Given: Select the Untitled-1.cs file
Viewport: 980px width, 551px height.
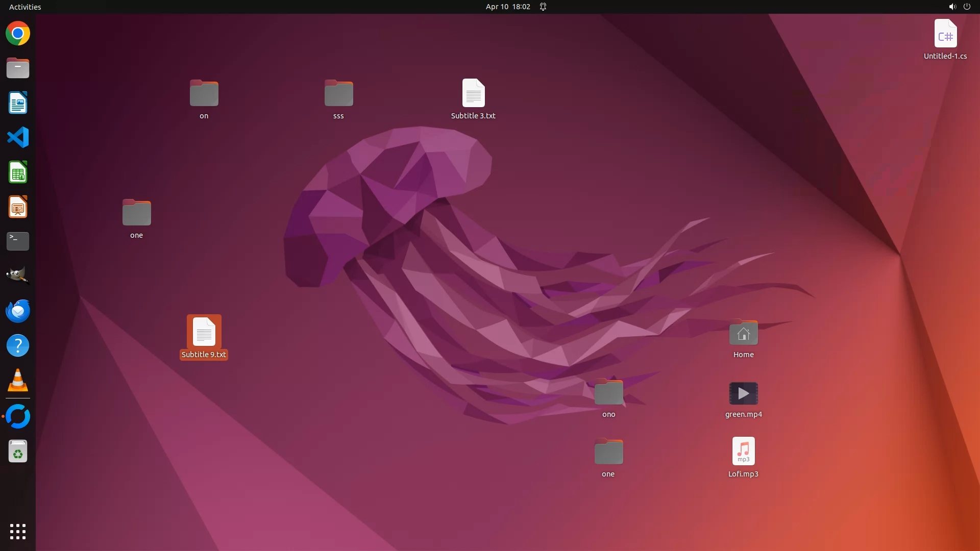Looking at the screenshot, I should [x=945, y=35].
